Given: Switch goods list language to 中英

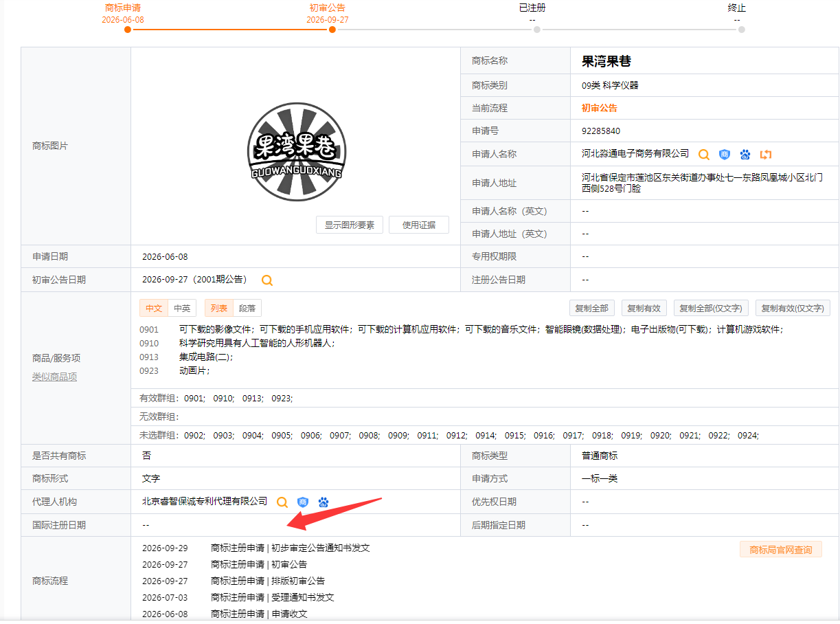Looking at the screenshot, I should 182,309.
